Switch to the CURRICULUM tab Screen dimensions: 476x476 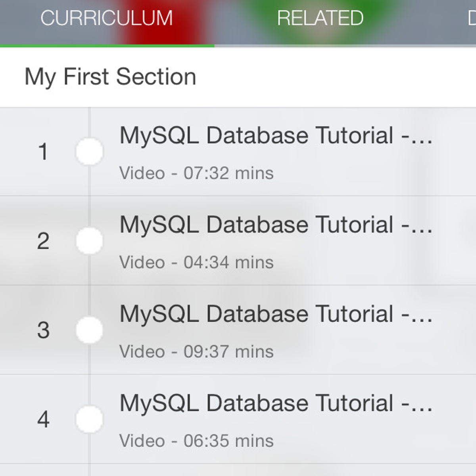106,18
